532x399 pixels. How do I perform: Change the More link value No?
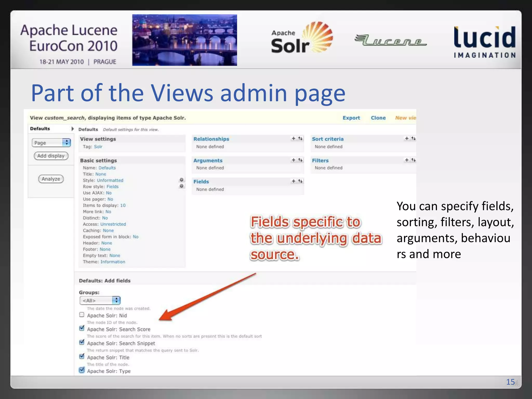pyautogui.click(x=108, y=212)
